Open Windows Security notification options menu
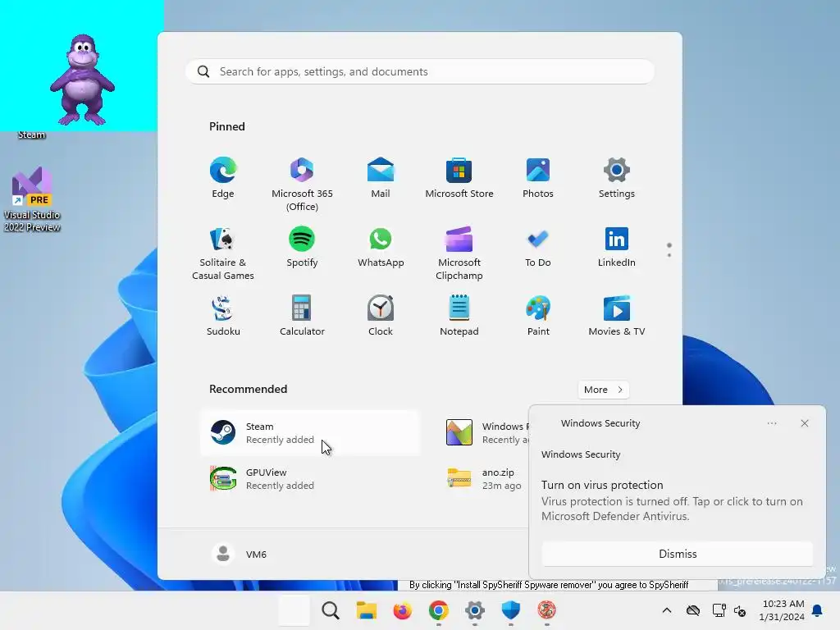The image size is (840, 630). pyautogui.click(x=771, y=423)
